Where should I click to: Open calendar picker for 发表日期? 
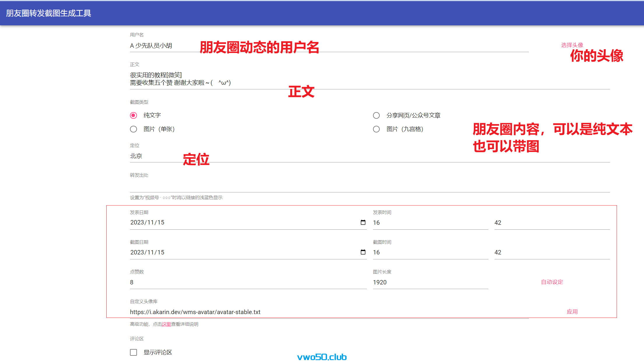tap(363, 222)
